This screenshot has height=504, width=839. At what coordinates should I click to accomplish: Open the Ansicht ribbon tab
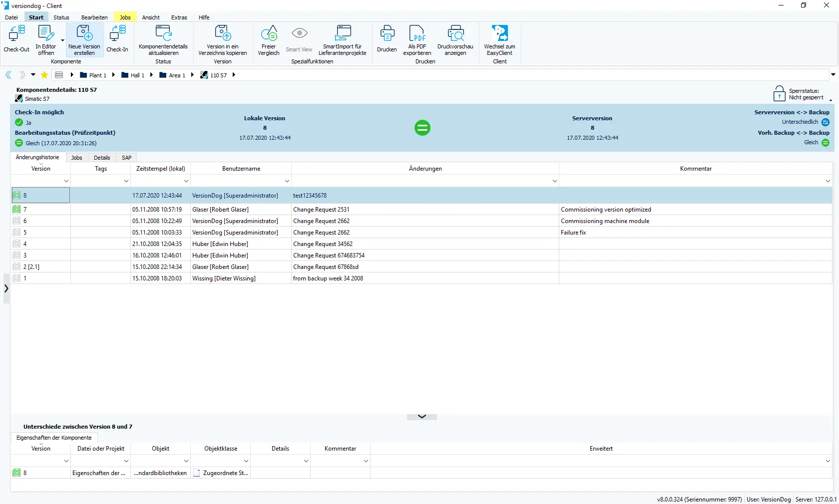tap(151, 17)
